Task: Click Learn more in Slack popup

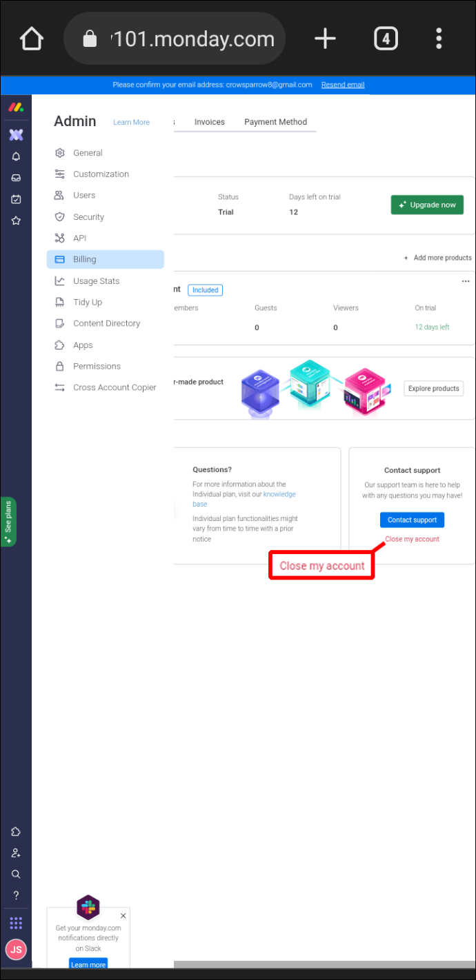Action: click(x=88, y=964)
